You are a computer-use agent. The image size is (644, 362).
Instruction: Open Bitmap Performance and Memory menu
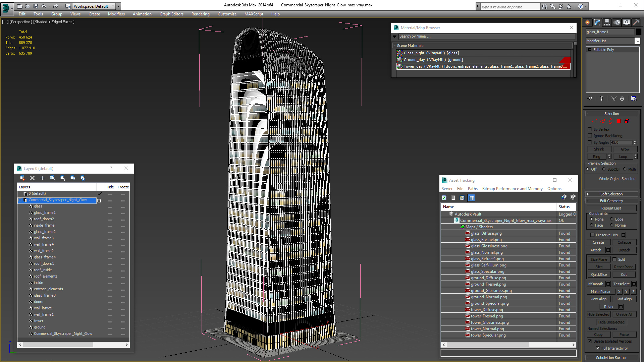(x=512, y=189)
